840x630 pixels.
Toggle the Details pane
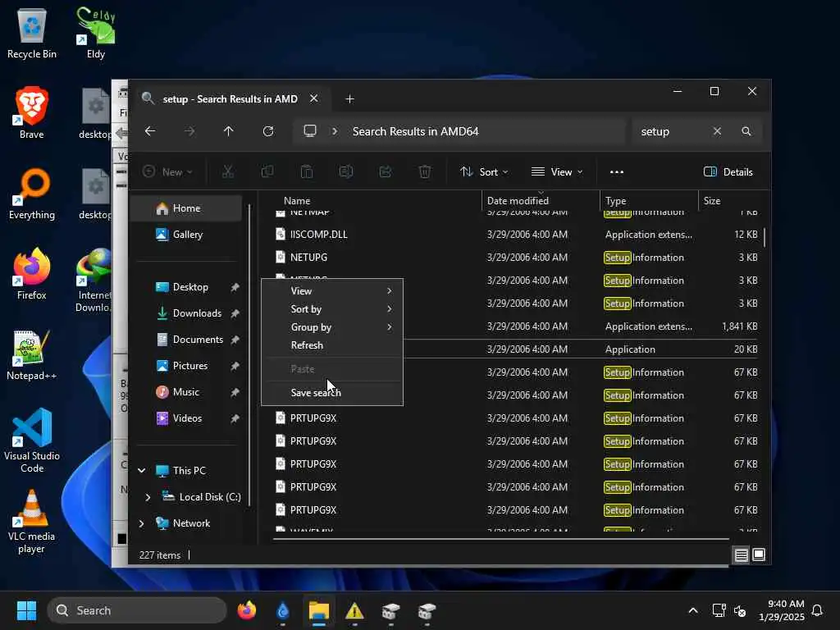728,172
